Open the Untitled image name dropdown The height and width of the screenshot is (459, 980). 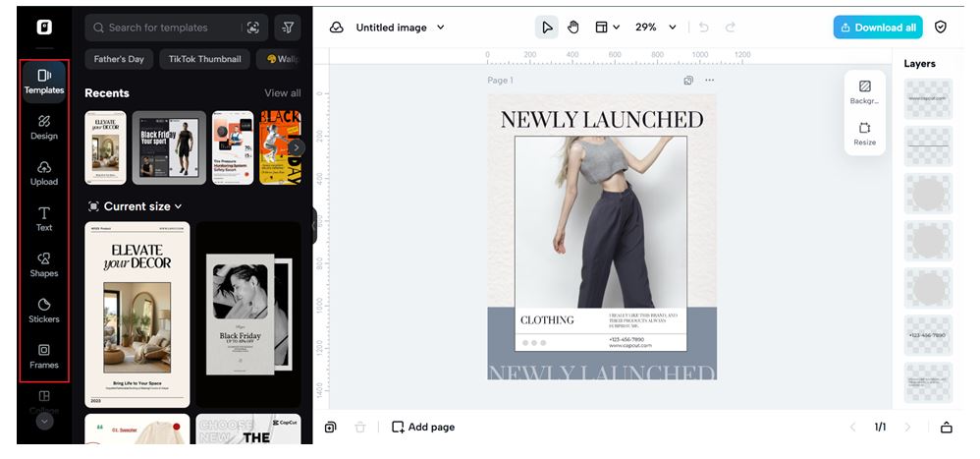tap(400, 28)
